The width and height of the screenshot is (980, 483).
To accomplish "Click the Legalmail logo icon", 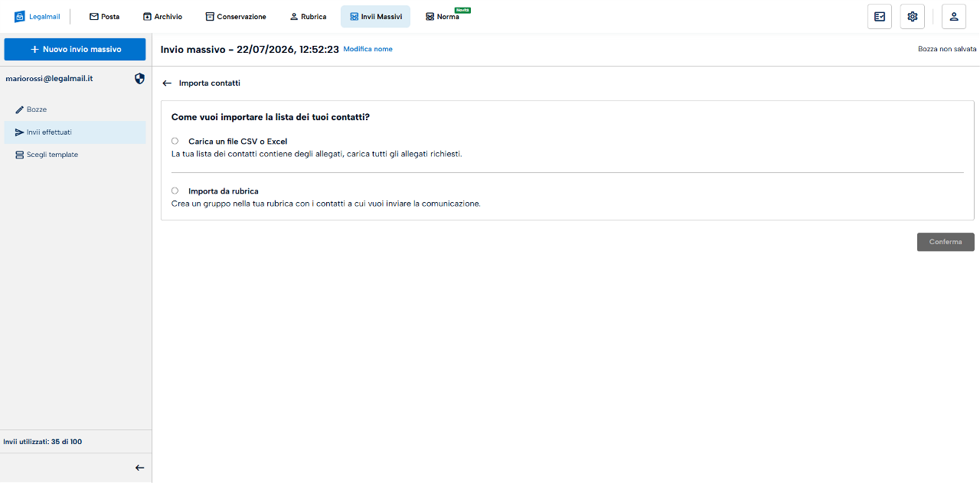I will tap(20, 16).
